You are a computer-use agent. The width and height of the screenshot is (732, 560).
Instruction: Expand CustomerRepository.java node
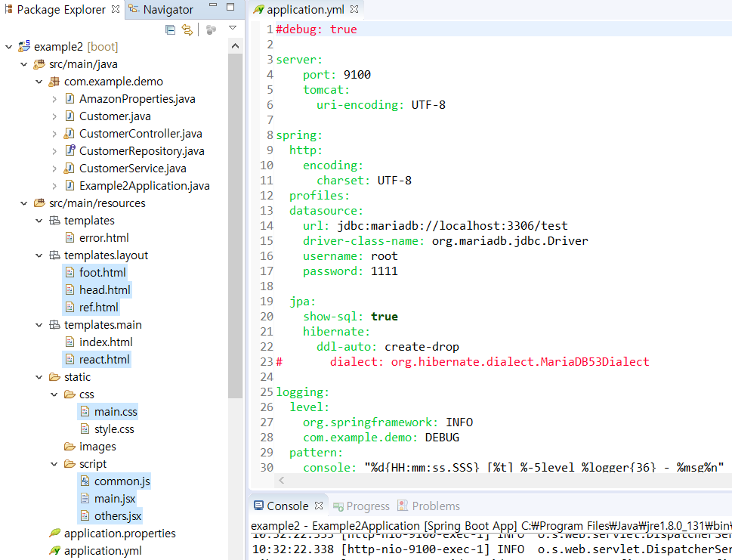54,151
